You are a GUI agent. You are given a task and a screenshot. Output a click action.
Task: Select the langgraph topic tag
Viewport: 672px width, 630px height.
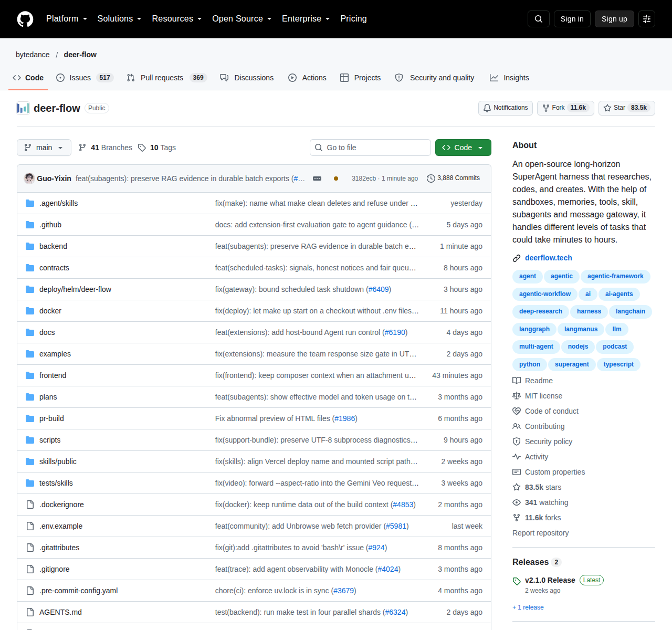point(534,329)
